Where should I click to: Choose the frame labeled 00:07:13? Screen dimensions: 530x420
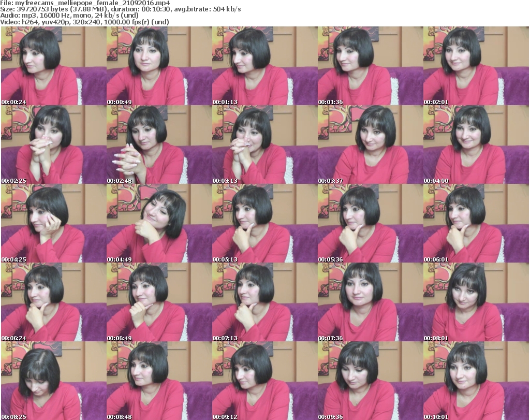tap(264, 302)
